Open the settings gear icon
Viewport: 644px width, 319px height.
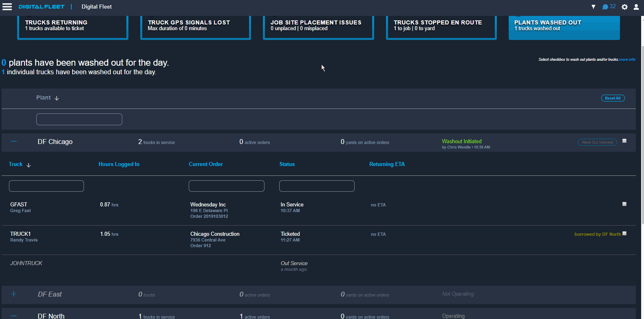[x=624, y=7]
